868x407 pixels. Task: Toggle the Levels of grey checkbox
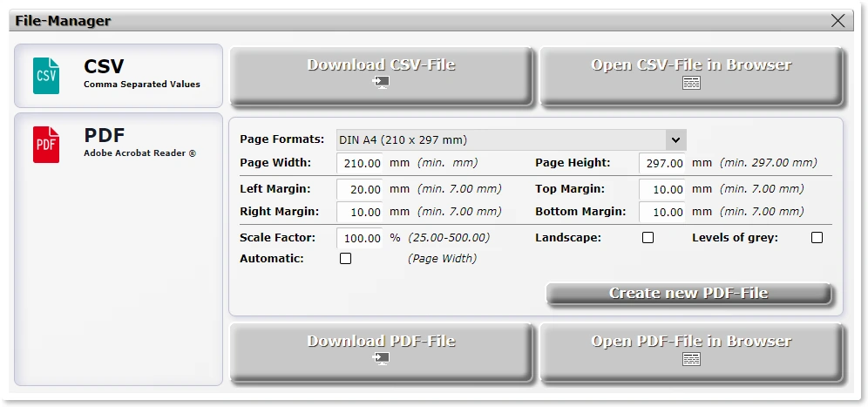click(x=817, y=238)
